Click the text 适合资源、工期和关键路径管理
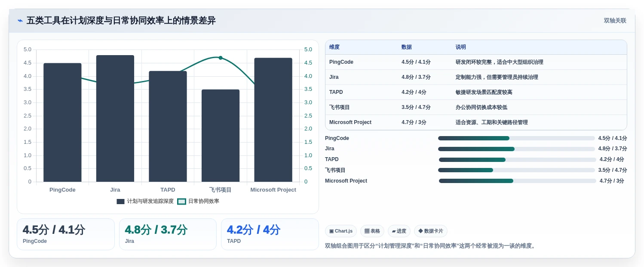 pos(492,122)
